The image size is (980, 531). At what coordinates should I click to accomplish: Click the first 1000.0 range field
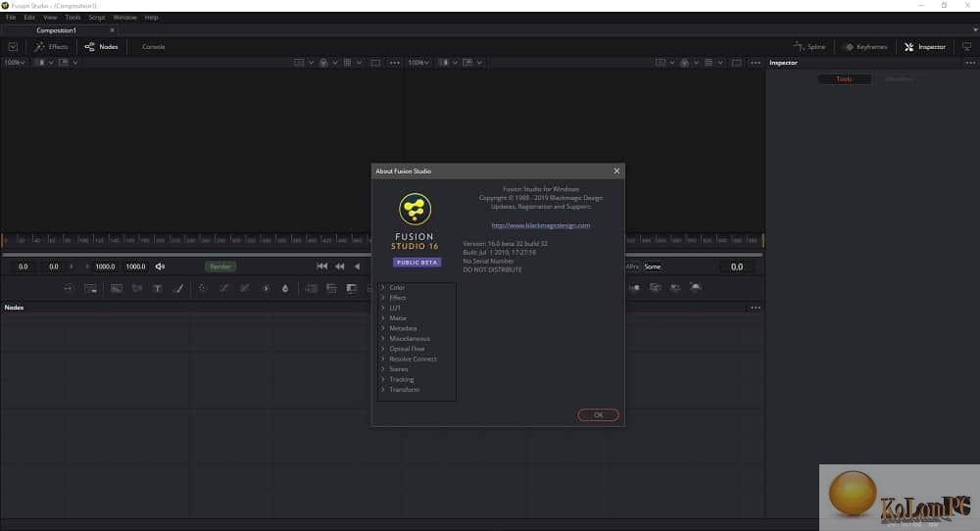105,266
